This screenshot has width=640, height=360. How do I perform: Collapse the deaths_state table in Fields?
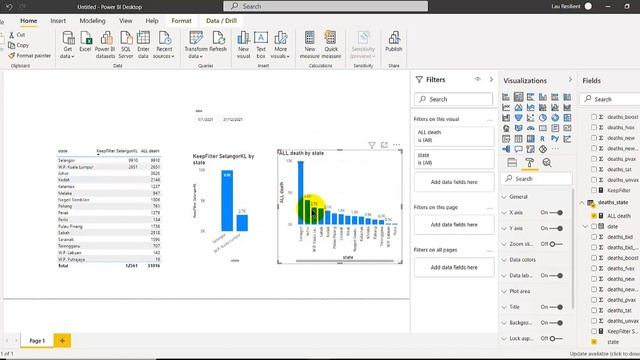tap(582, 202)
